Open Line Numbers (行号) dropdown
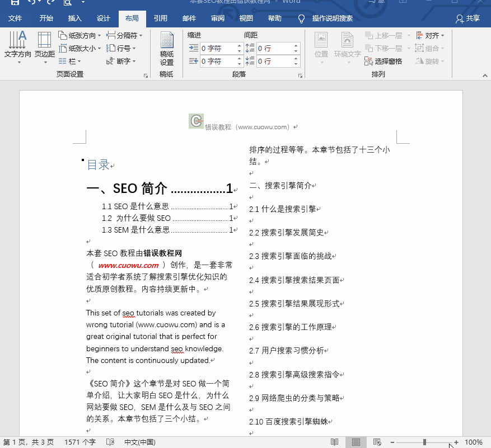The image size is (491, 448). coord(121,48)
